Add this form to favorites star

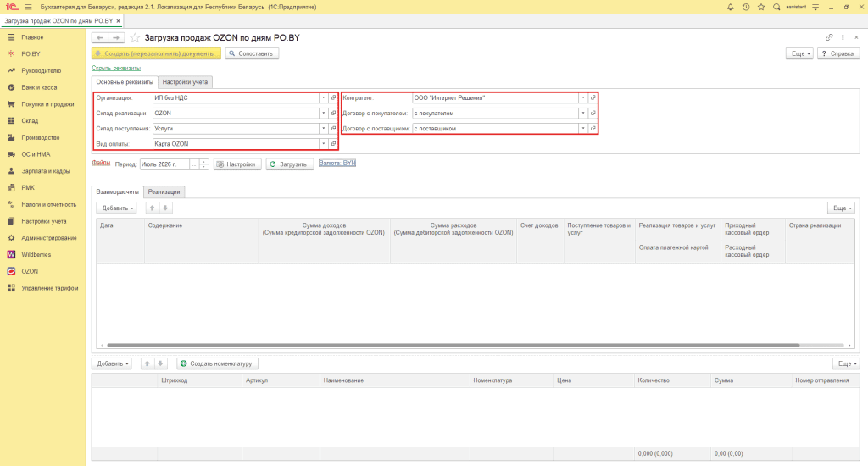[135, 37]
